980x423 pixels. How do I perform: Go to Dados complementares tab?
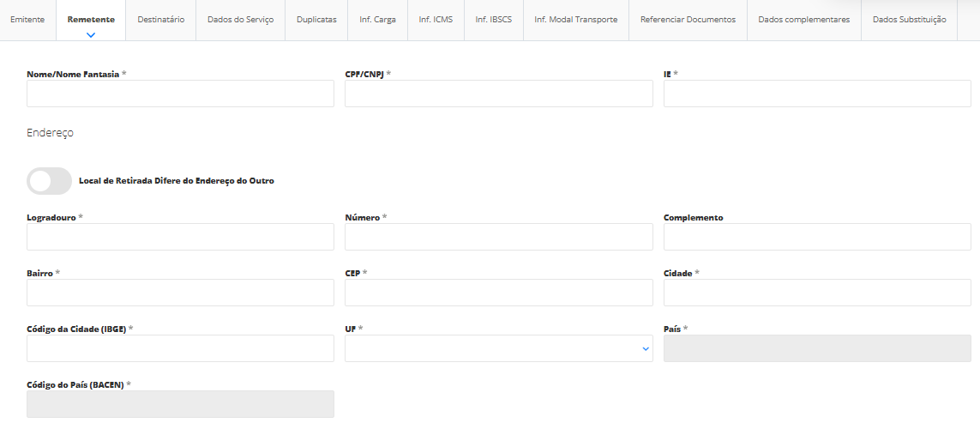tap(803, 20)
